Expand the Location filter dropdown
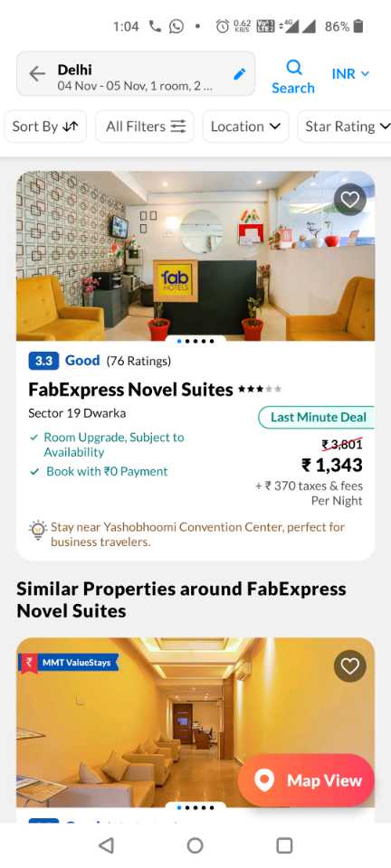This screenshot has height=868, width=391. [245, 127]
